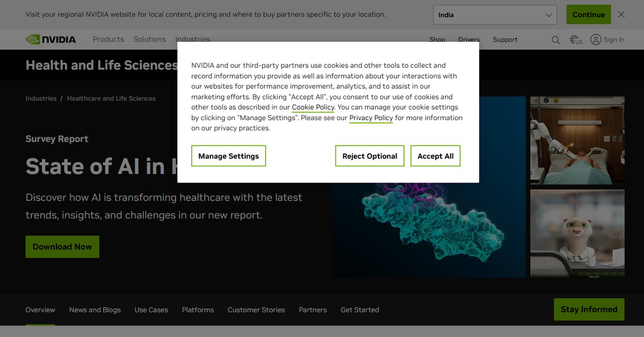Screen dimensions: 644x337
Task: Click Accept All cookies
Action: pos(435,156)
